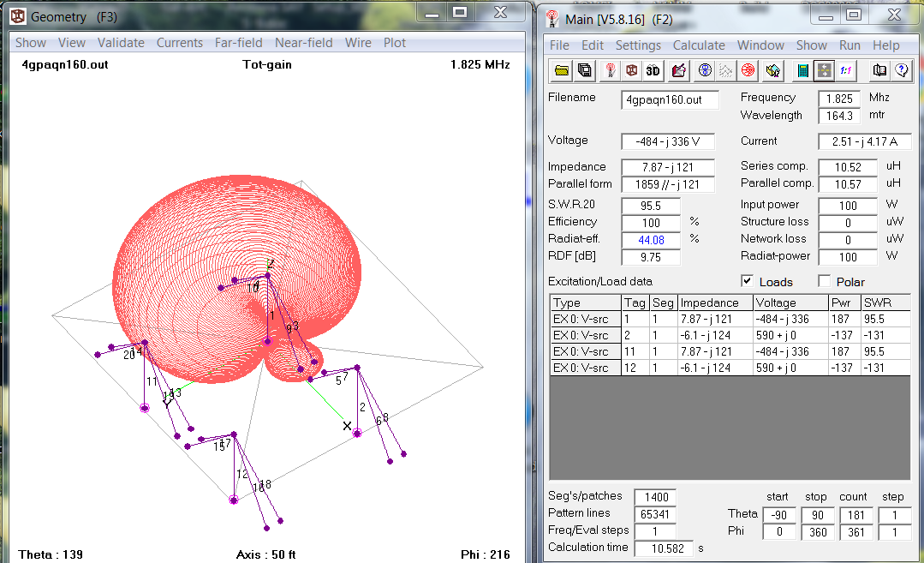This screenshot has width=924, height=563.
Task: Click the S.W.R.20 field showing 95.5
Action: 651,206
